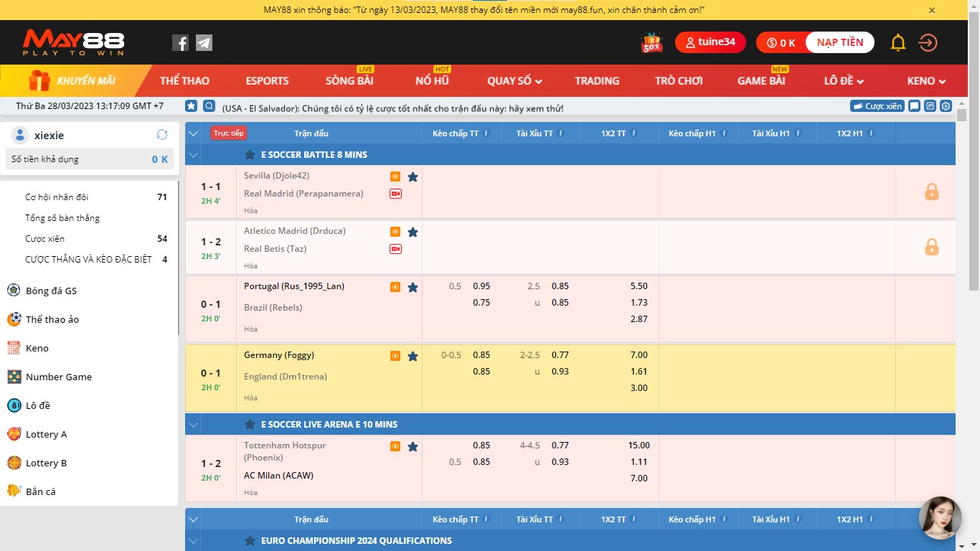Favorite the Portugal vs Brazil match

tap(413, 287)
